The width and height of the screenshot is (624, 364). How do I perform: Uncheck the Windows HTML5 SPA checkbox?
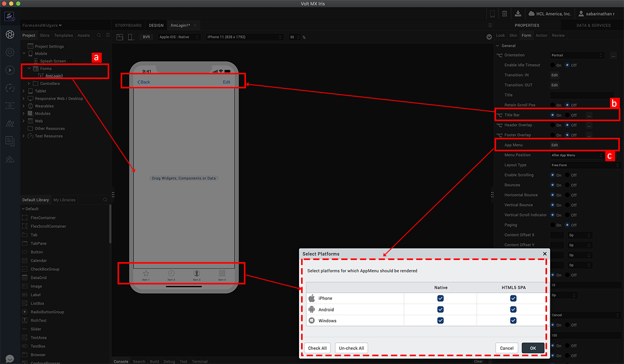[x=513, y=320]
